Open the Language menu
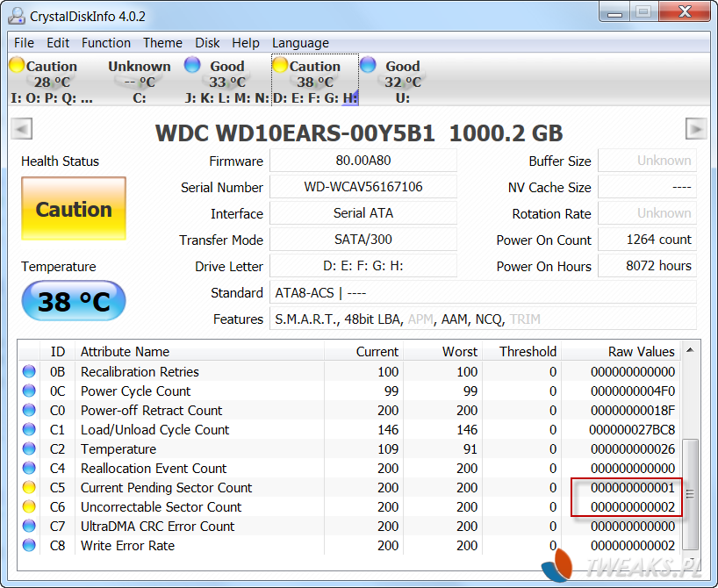 pyautogui.click(x=300, y=43)
